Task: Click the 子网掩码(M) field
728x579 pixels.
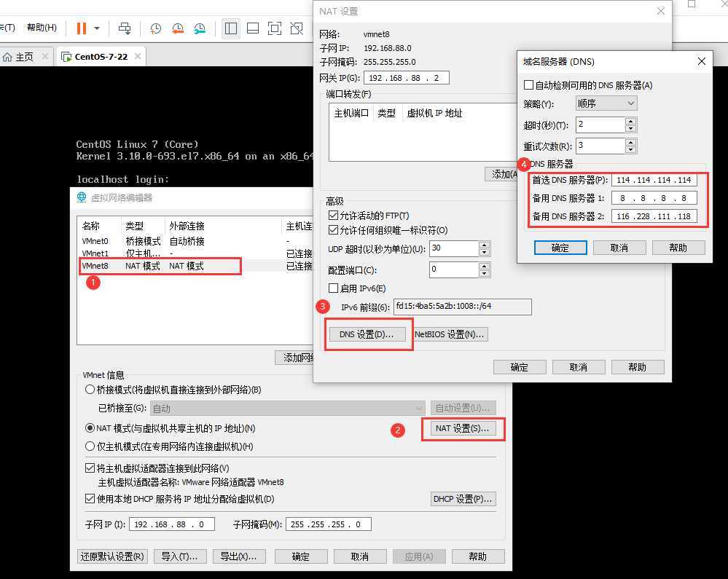Action: pos(328,524)
